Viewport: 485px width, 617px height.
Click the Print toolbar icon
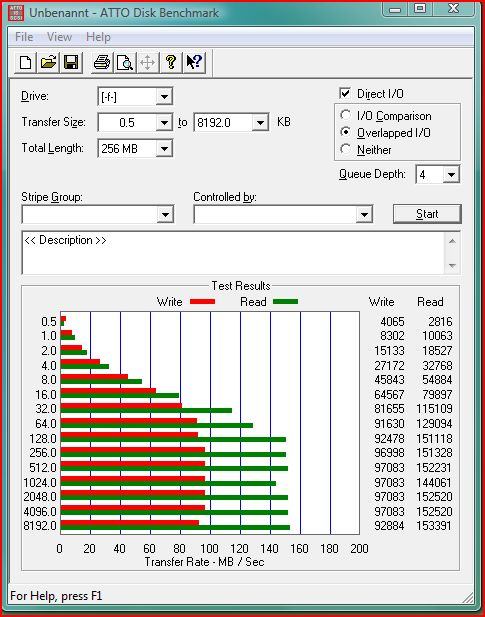(102, 62)
